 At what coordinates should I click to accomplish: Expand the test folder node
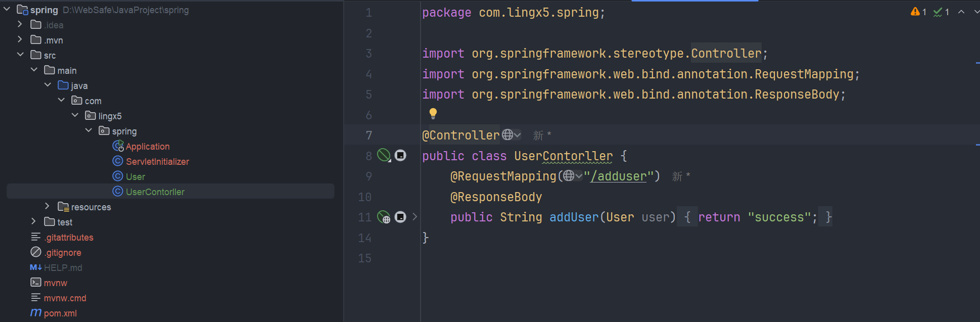coord(34,221)
